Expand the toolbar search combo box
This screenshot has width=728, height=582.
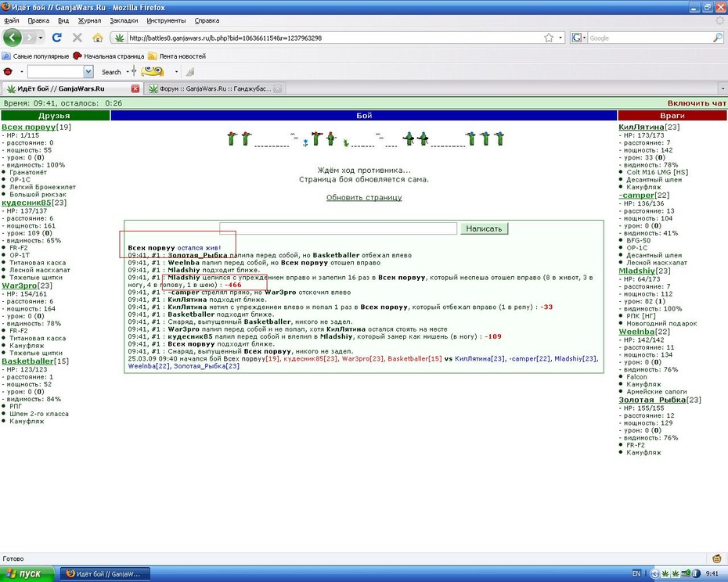[88, 71]
